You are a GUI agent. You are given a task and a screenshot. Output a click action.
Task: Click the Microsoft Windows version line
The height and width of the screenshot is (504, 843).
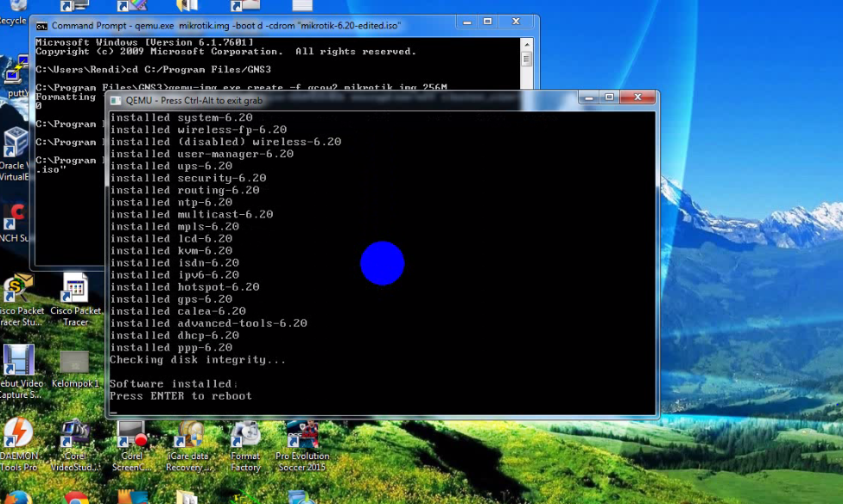pyautogui.click(x=144, y=42)
